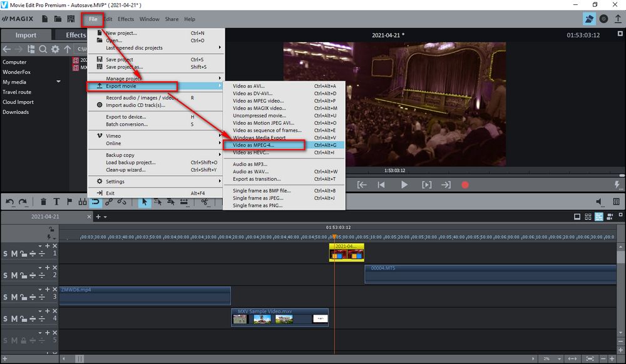Toggle lock icon on track 4
Image resolution: width=626 pixels, height=364 pixels.
tap(24, 318)
